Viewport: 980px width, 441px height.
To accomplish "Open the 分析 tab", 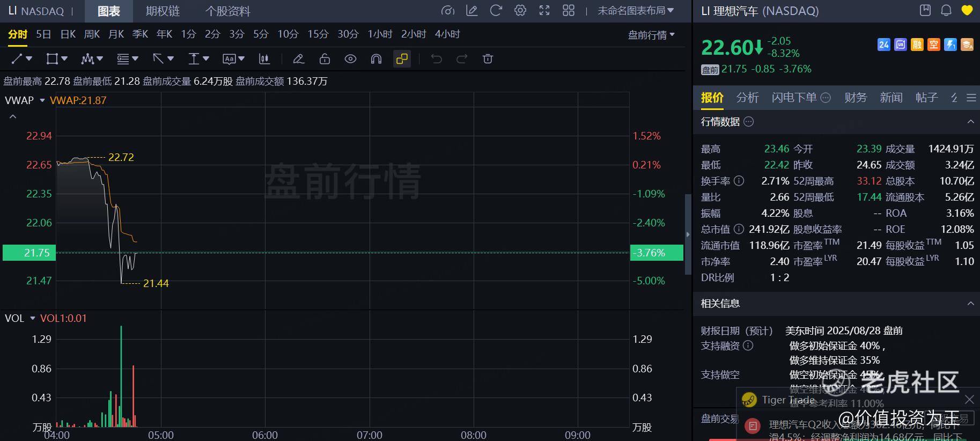I will pyautogui.click(x=747, y=98).
